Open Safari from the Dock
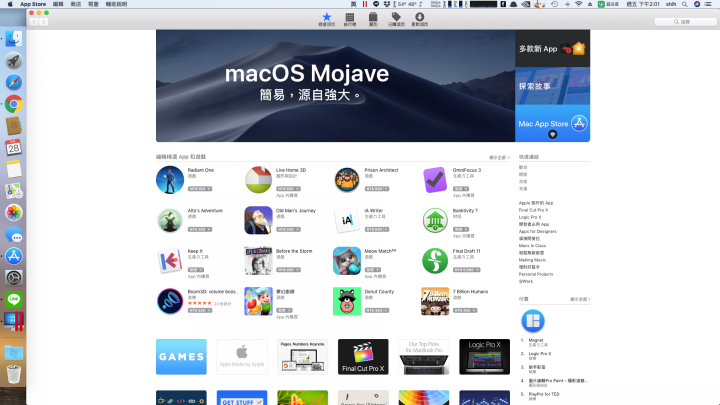The width and height of the screenshot is (720, 405). click(x=14, y=83)
